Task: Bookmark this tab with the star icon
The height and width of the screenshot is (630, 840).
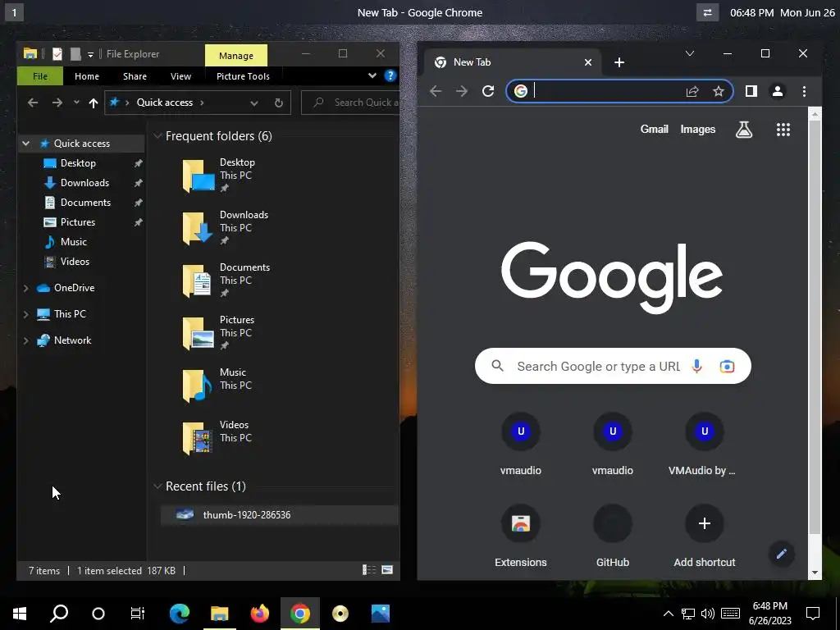Action: point(719,92)
